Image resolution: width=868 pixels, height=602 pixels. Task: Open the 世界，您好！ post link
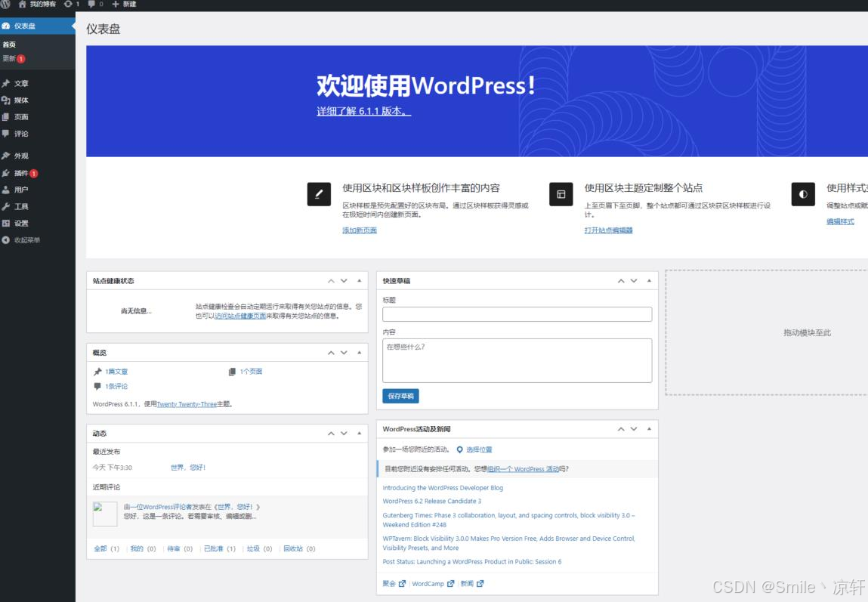click(x=188, y=468)
